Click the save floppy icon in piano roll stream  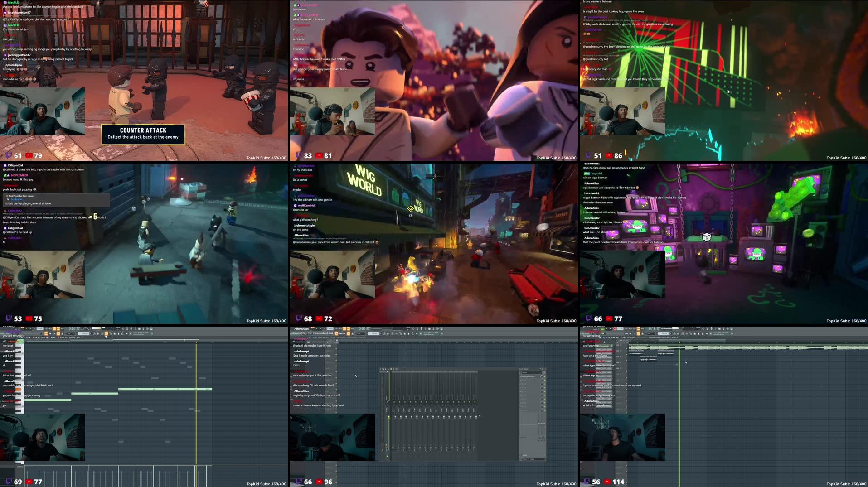139,328
